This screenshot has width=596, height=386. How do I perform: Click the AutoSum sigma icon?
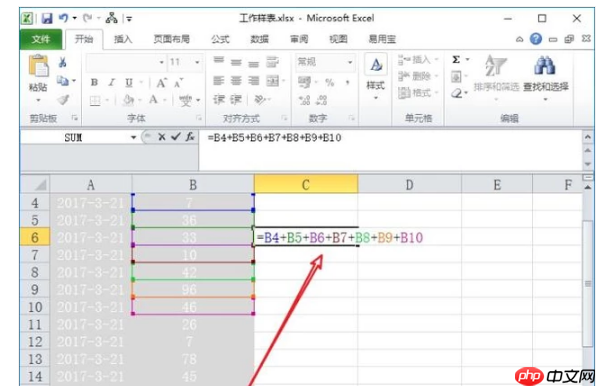tap(456, 60)
